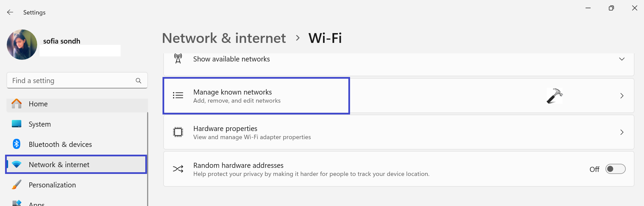The height and width of the screenshot is (206, 644).
Task: Click the Hardware properties chip icon
Action: point(178,132)
